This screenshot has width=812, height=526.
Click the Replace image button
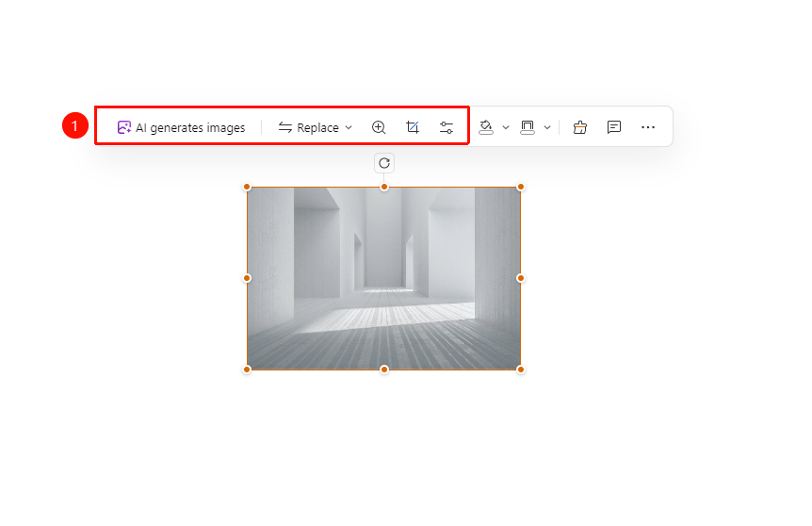309,127
